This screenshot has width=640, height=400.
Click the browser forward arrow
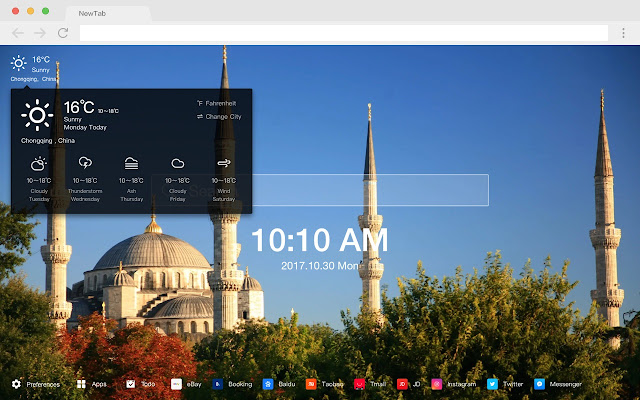coord(40,33)
